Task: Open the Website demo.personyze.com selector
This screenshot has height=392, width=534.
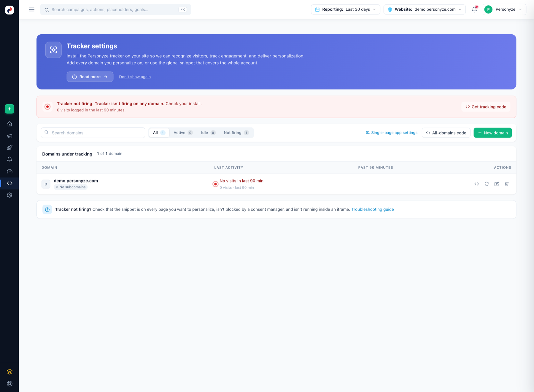Action: (x=425, y=9)
